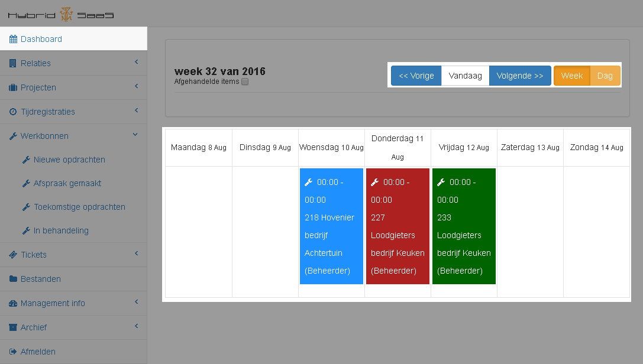Screen dimensions: 643x364
Task: Select In behandeling menu entry
Action: [x=61, y=230]
